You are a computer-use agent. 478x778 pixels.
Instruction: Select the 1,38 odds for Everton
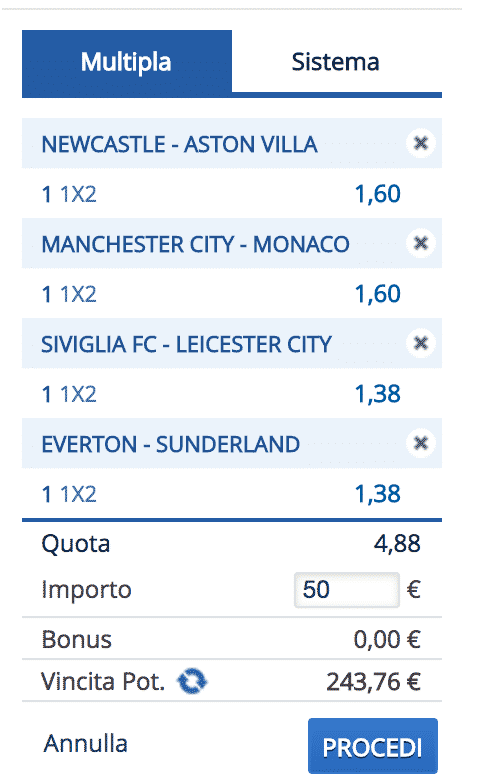pyautogui.click(x=377, y=494)
